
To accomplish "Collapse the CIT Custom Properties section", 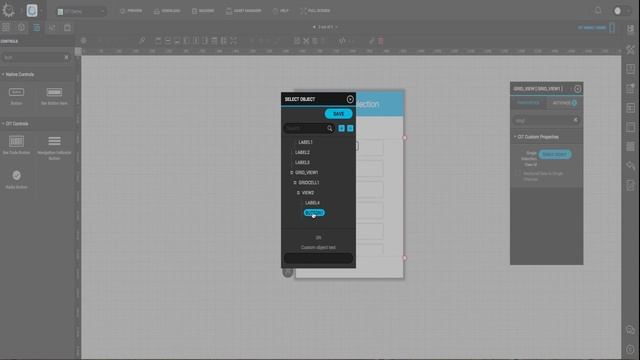I will (515, 137).
